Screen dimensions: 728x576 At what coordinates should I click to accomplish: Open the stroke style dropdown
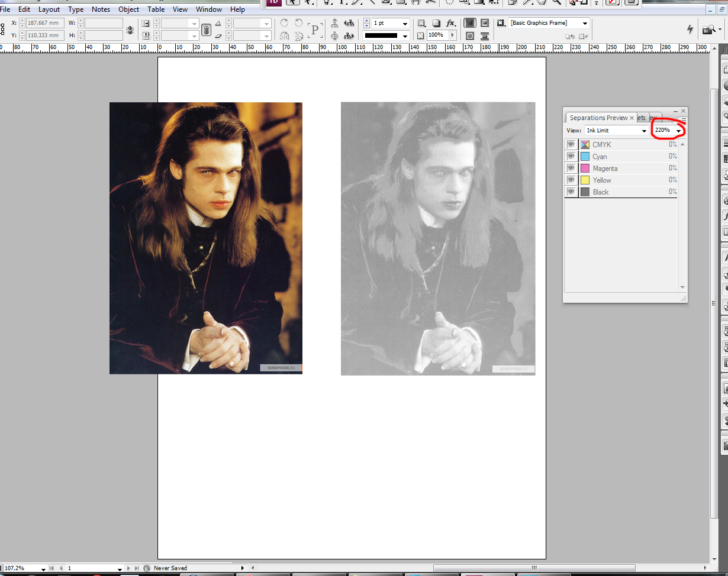(405, 36)
